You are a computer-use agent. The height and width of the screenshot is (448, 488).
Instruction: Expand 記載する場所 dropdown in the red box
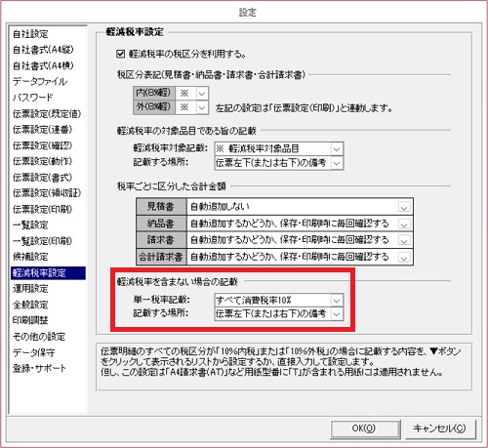tap(337, 314)
